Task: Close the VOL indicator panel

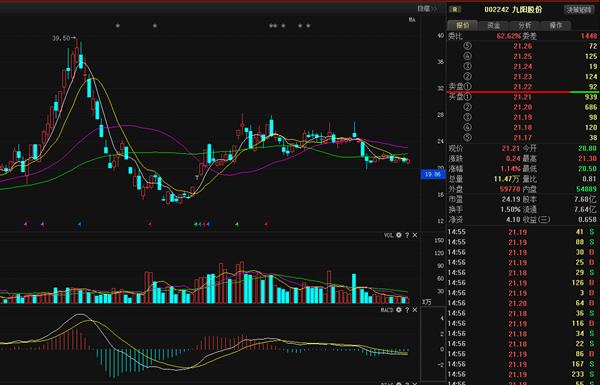Action: (x=415, y=235)
